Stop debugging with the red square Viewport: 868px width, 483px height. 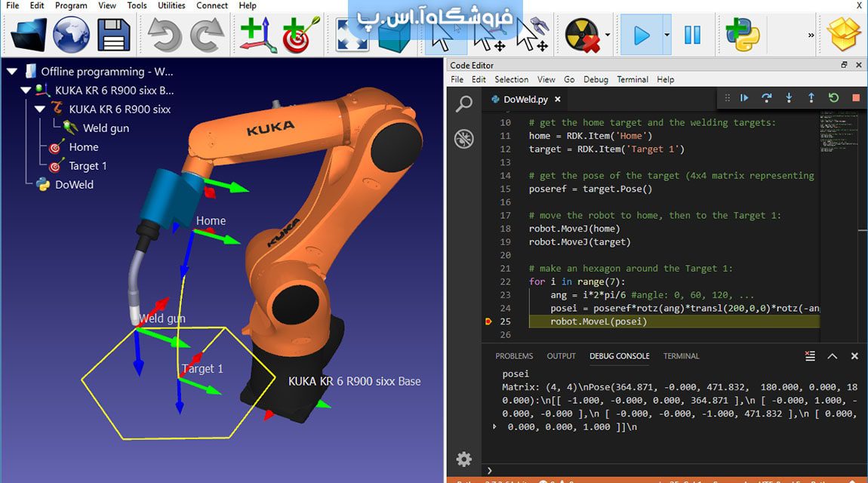point(856,98)
